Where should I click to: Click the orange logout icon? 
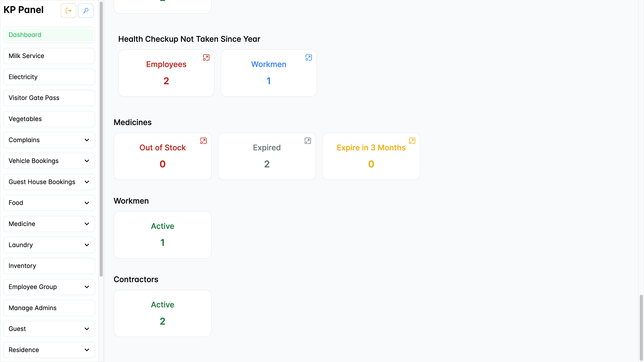pos(68,11)
